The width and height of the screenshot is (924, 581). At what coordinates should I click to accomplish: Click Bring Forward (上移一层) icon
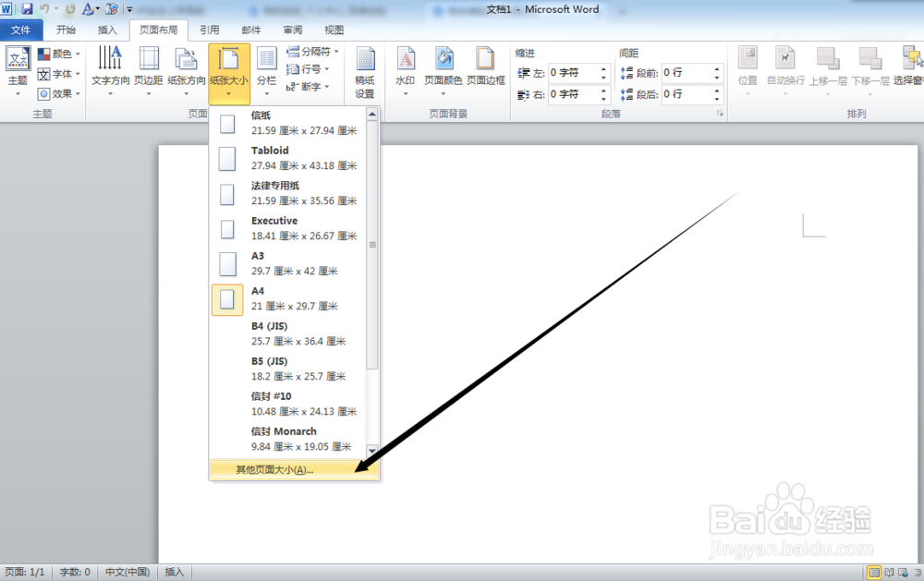coord(827,58)
